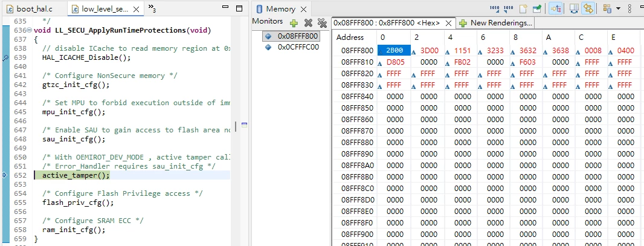644x246 pixels.
Task: Open the New Renderings tab
Action: click(x=496, y=23)
